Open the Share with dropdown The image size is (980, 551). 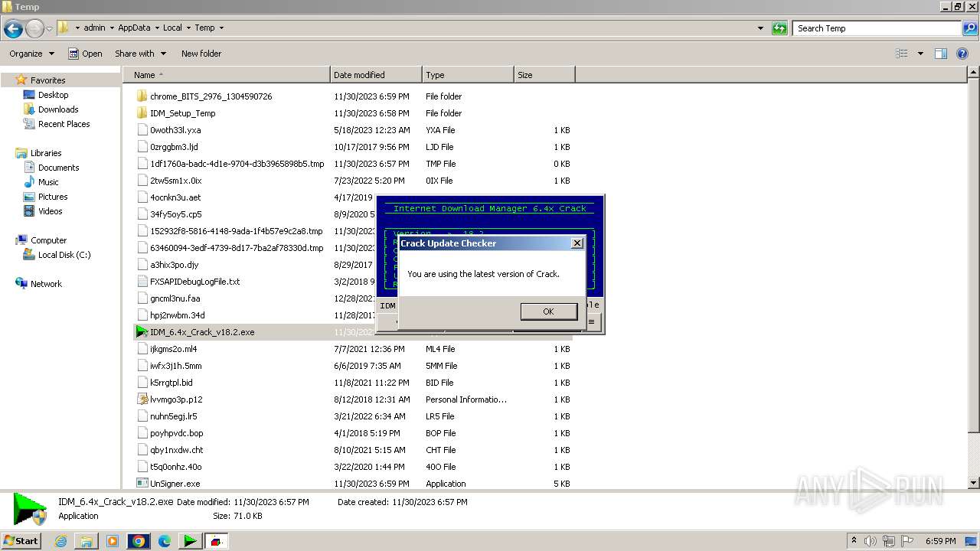point(139,54)
